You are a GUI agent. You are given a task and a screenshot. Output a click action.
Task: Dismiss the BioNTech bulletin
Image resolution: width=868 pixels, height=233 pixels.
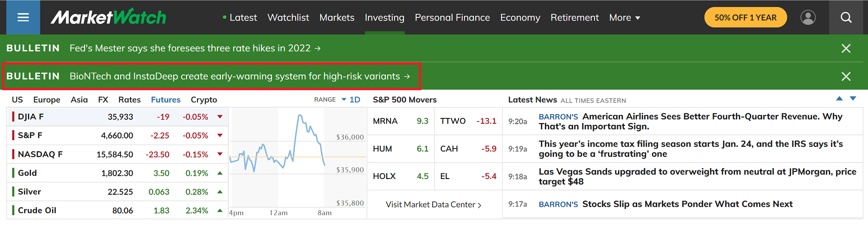[x=846, y=76]
